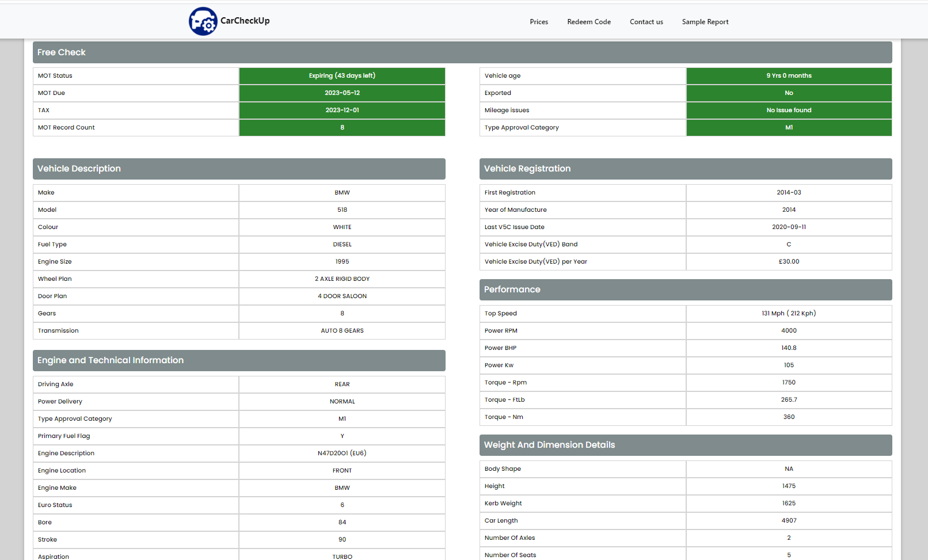Click the Fuel Type value DIESEL
Viewport: 928px width, 560px height.
click(342, 245)
